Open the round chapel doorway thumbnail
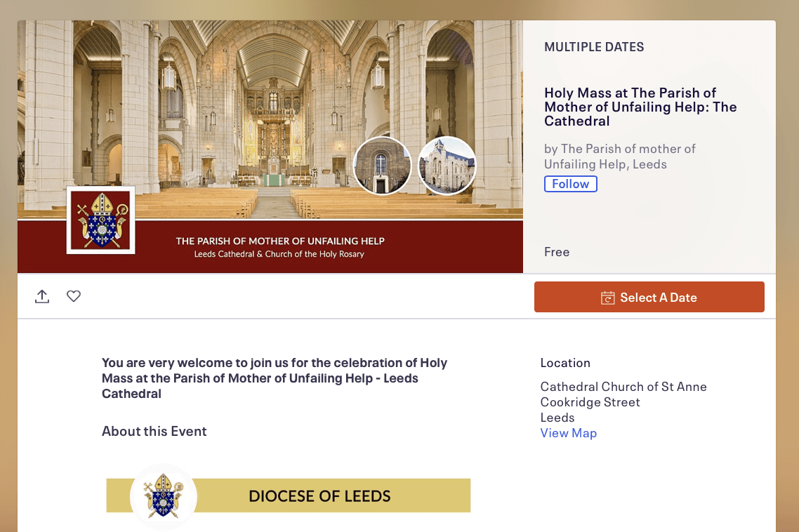799x532 pixels. tap(382, 166)
